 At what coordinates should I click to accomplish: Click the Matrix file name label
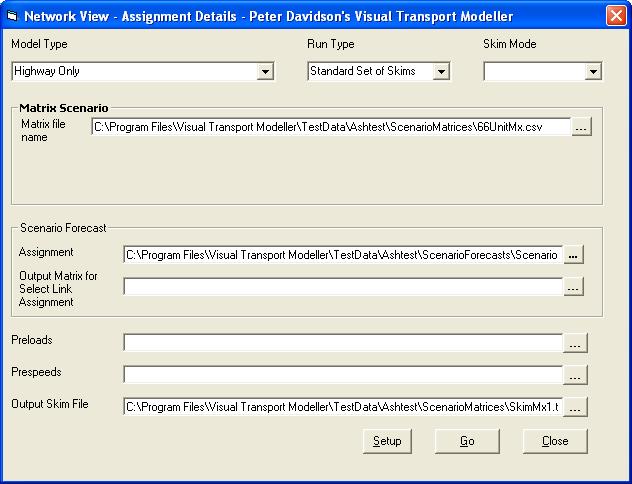click(43, 131)
